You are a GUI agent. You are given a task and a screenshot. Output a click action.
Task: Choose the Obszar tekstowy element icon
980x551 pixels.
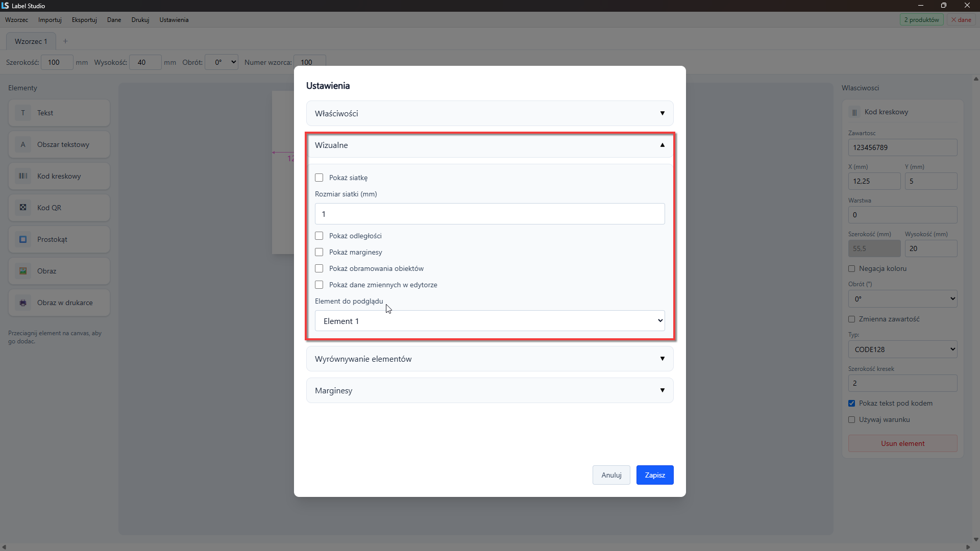[x=23, y=144]
